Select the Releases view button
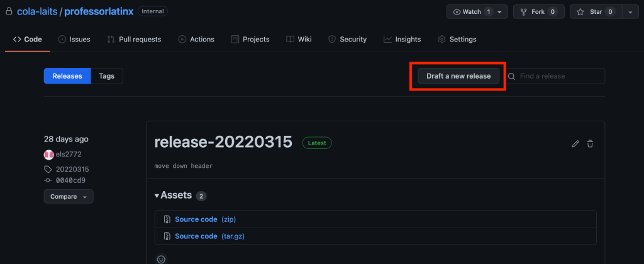This screenshot has height=264, width=644. pyautogui.click(x=67, y=76)
